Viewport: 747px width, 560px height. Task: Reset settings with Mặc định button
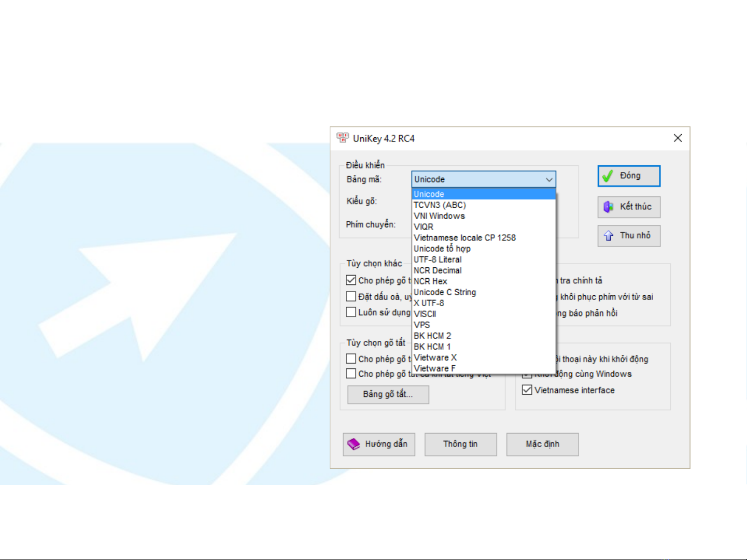tap(542, 444)
